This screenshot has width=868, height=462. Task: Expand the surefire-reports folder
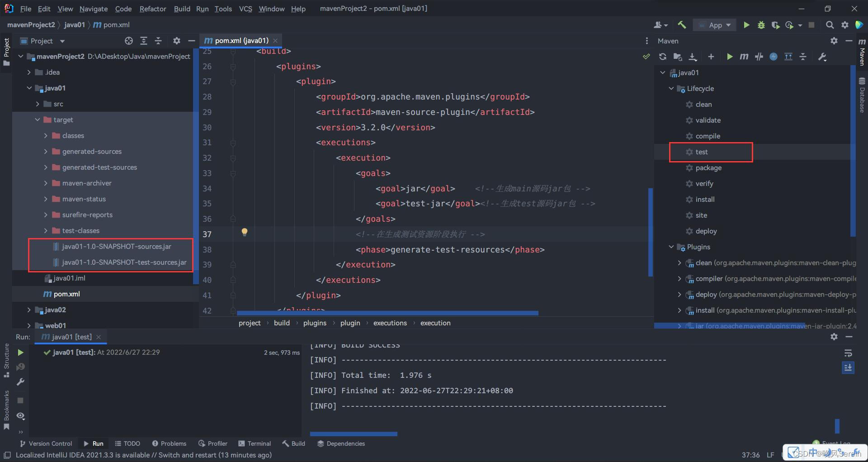tap(46, 215)
